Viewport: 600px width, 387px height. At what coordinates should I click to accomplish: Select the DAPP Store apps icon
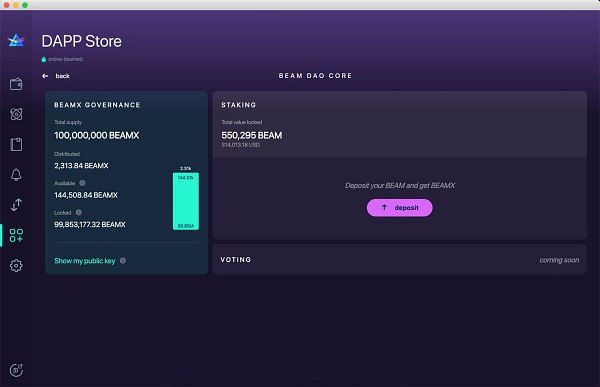16,235
